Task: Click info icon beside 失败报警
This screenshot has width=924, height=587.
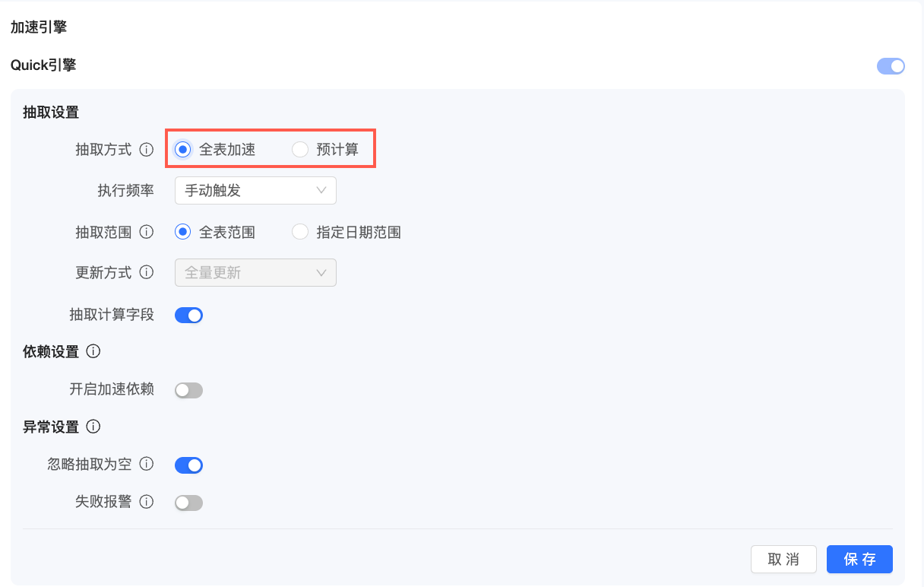Action: (x=147, y=502)
